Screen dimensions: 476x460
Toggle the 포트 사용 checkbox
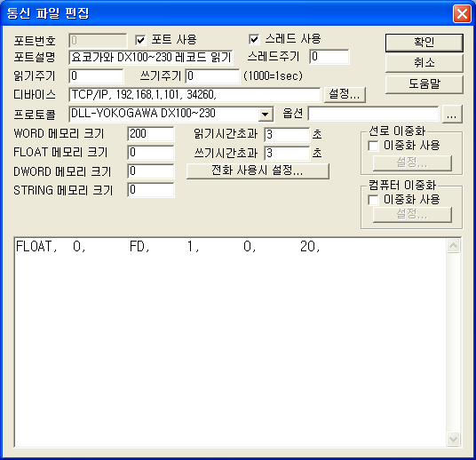click(140, 40)
